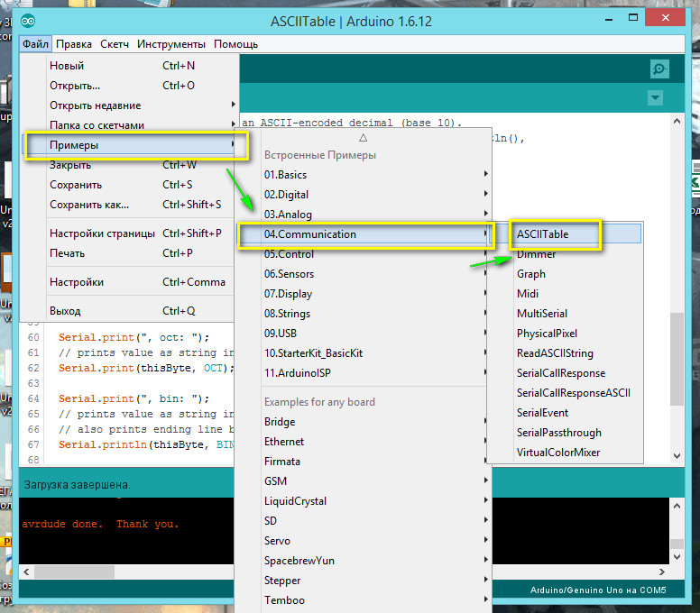Viewport: 700px width, 613px height.
Task: Load the ReadASCIIString example
Action: [x=566, y=353]
